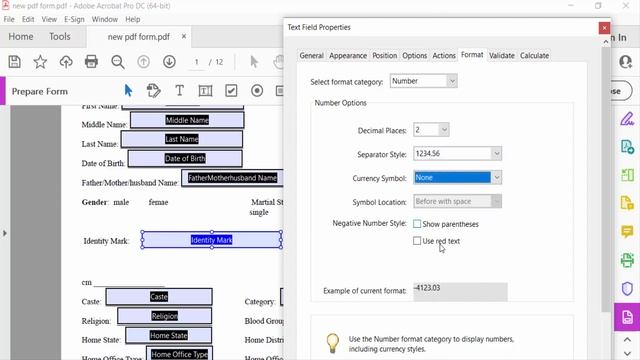Switch to the Calculate tab
The width and height of the screenshot is (640, 360).
pos(534,56)
